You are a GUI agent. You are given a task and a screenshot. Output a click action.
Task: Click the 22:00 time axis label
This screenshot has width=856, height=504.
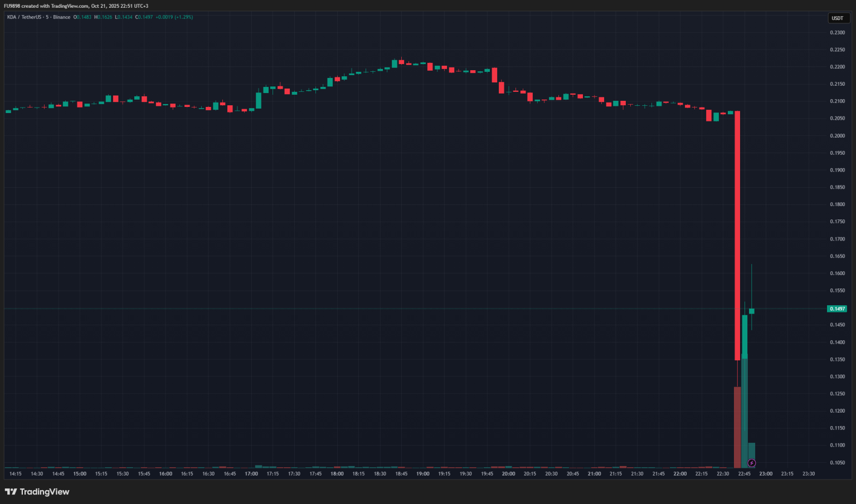pyautogui.click(x=680, y=474)
